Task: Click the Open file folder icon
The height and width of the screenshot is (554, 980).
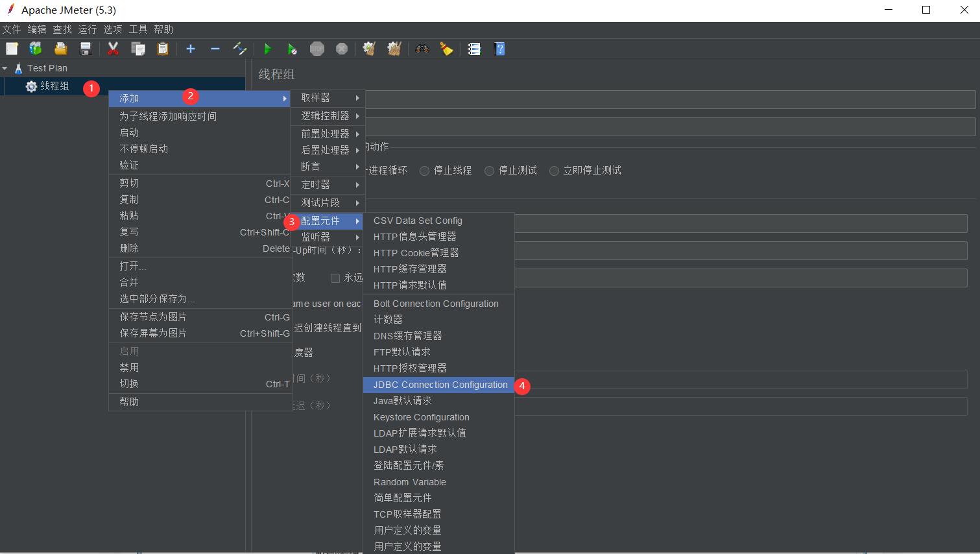Action: [60, 49]
